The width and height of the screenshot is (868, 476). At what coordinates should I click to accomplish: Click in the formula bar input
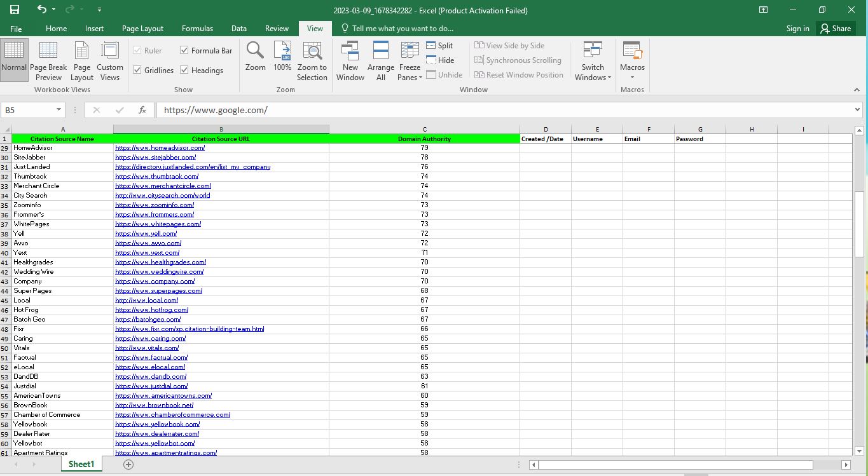click(506, 110)
